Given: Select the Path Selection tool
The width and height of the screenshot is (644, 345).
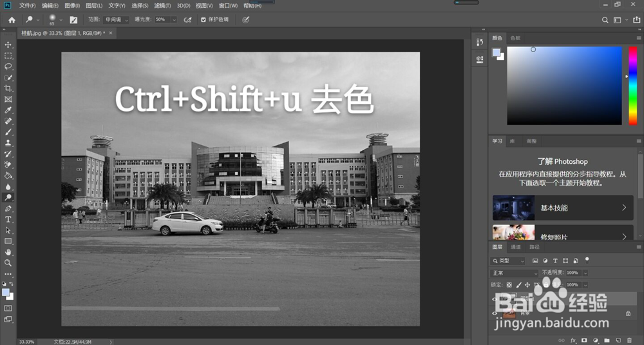Looking at the screenshot, I should coord(8,230).
